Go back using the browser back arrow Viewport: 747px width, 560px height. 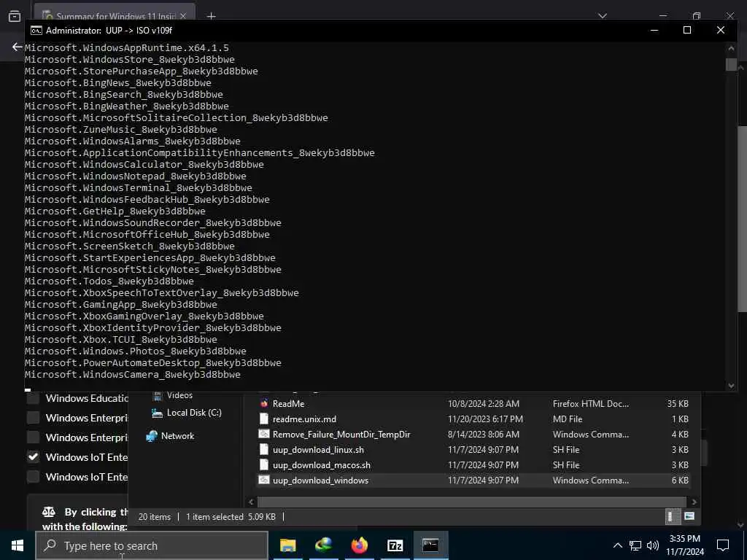(x=18, y=47)
